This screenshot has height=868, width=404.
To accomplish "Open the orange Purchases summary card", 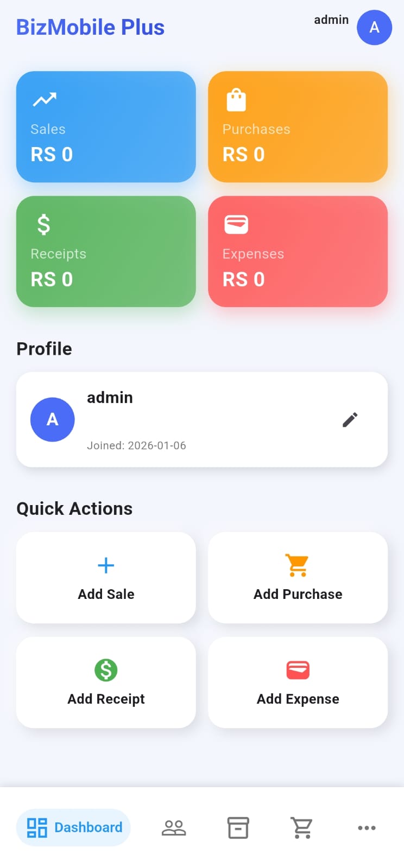I will coord(298,127).
